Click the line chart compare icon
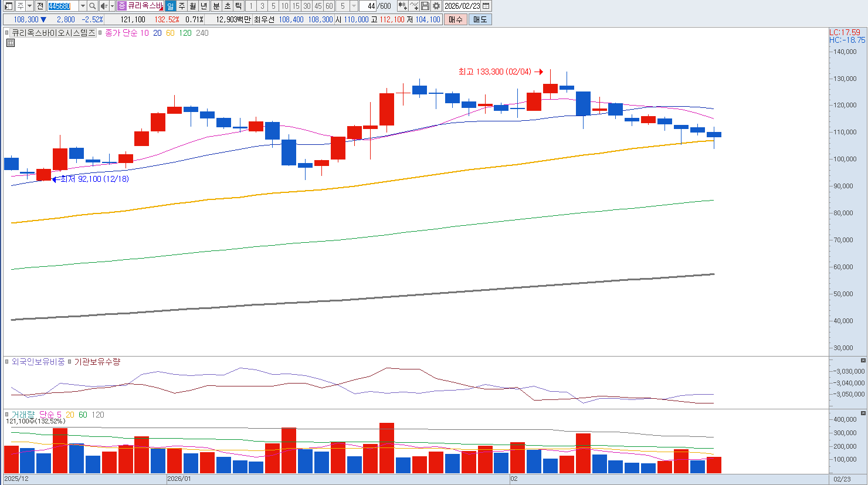Viewport: 868px width, 485px height. [x=414, y=6]
